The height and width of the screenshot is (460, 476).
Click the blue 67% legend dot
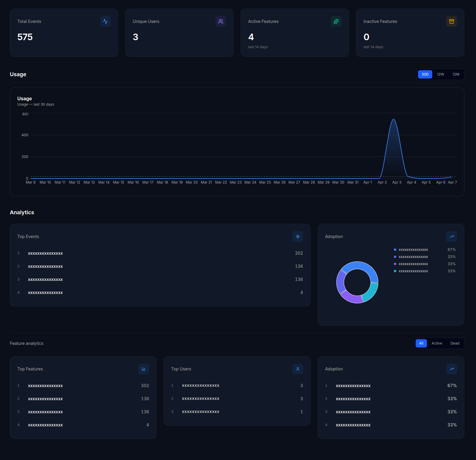click(395, 250)
